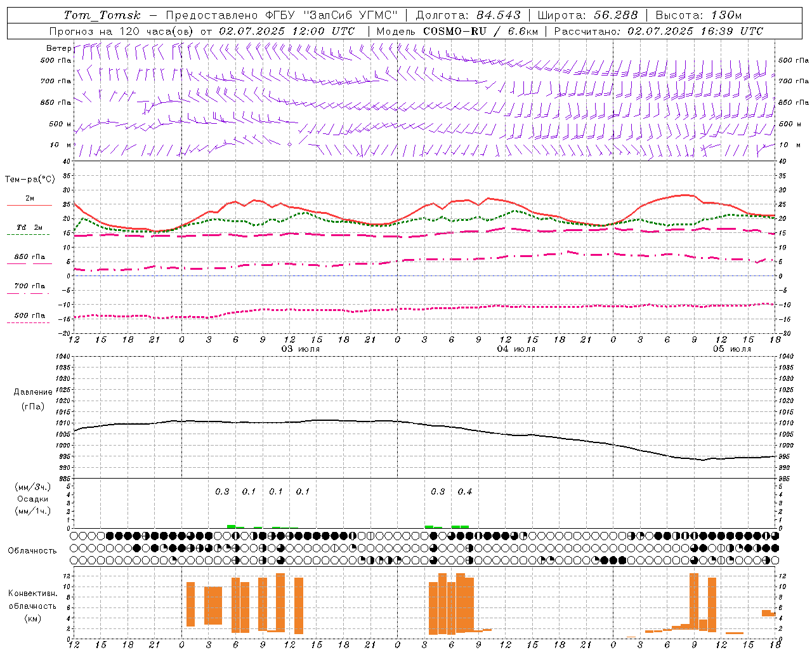Click pink dash-dot 700 гПа temperature legend line
Screen dimensions: 812x650
pyautogui.click(x=28, y=293)
